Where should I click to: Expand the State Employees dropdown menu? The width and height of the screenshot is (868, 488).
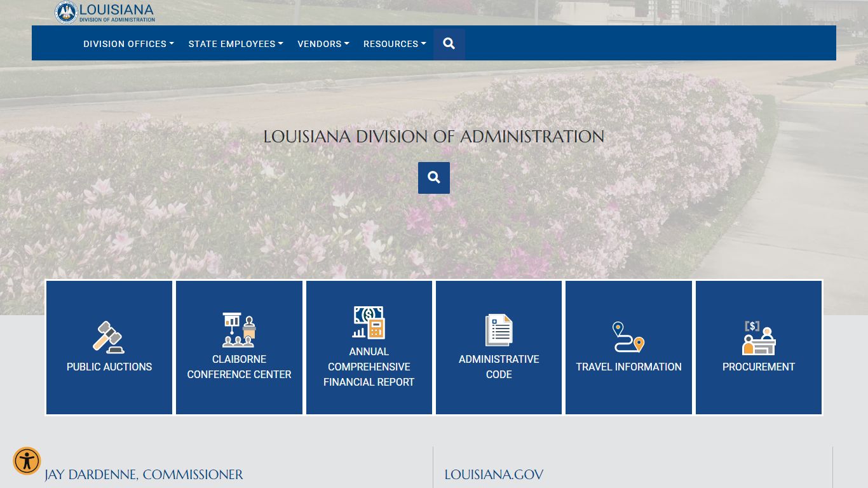(x=236, y=44)
